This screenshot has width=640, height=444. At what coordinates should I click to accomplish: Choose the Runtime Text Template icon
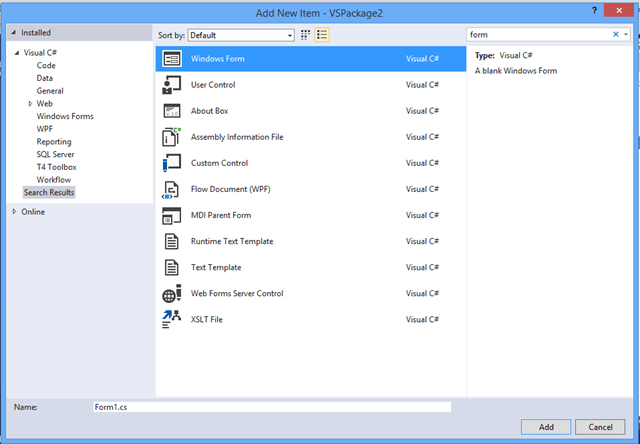click(x=171, y=242)
